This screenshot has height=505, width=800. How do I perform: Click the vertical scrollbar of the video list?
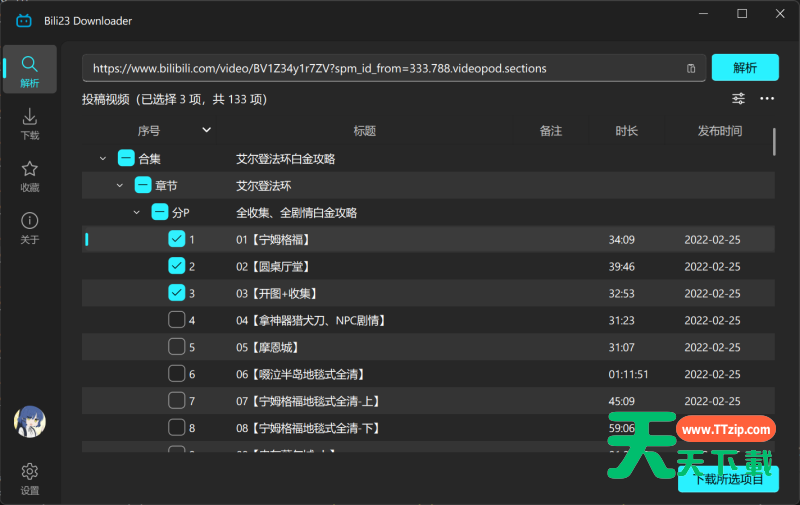[x=774, y=142]
